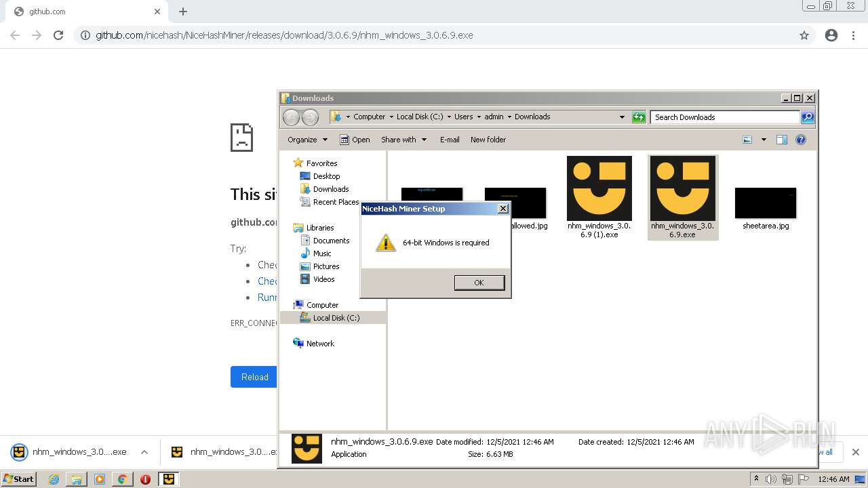The width and height of the screenshot is (868, 488).
Task: Select nhm_windows_3.0.6.9 (1).exe file icon
Action: (x=599, y=188)
